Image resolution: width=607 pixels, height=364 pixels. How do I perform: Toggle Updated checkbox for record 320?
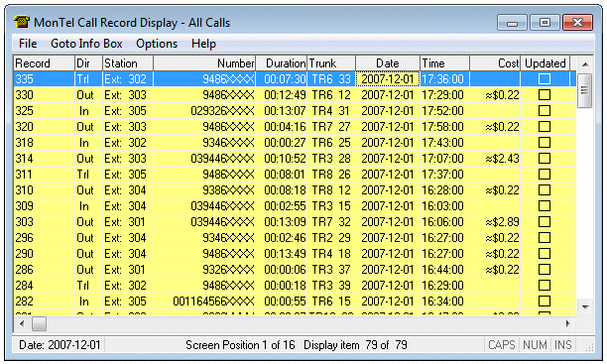point(545,127)
